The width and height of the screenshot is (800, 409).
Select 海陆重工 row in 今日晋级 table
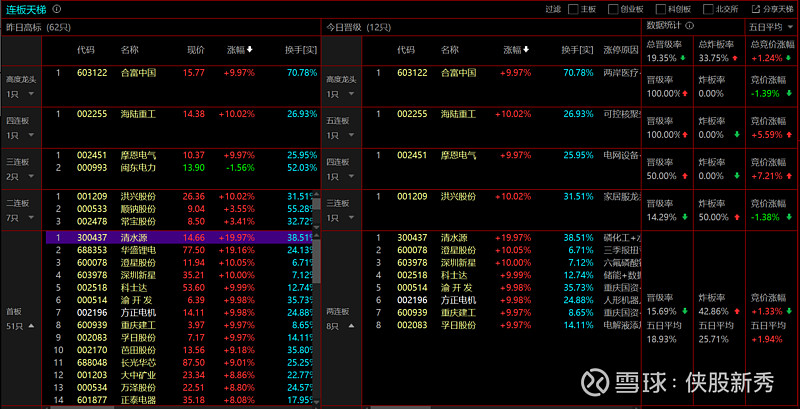(459, 114)
